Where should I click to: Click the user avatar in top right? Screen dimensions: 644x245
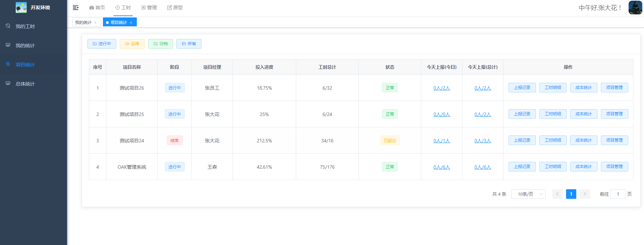coord(635,8)
